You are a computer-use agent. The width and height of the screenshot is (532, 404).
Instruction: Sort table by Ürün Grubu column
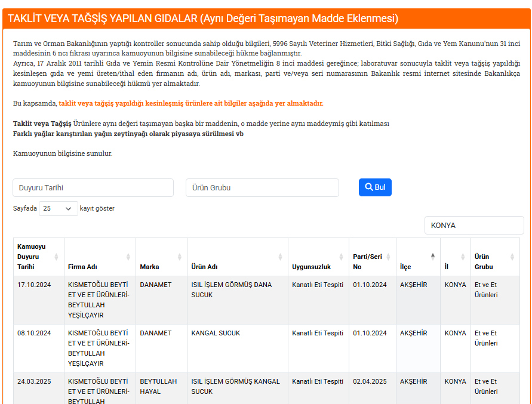(x=495, y=257)
